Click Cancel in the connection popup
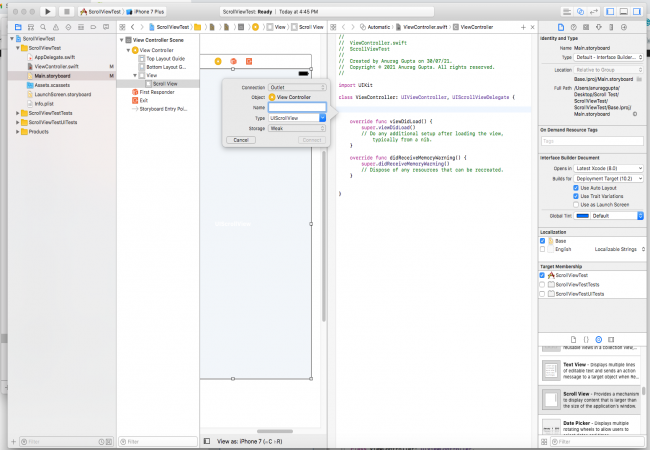 pos(241,140)
